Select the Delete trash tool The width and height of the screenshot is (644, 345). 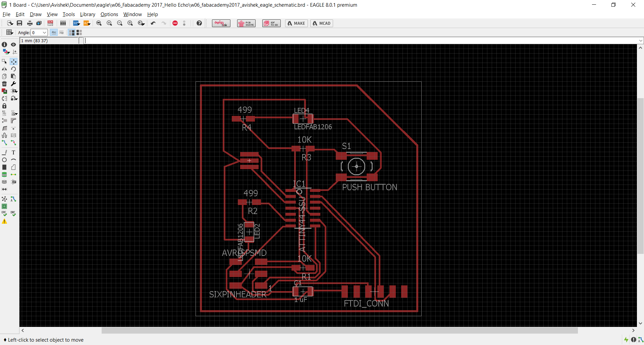click(4, 84)
